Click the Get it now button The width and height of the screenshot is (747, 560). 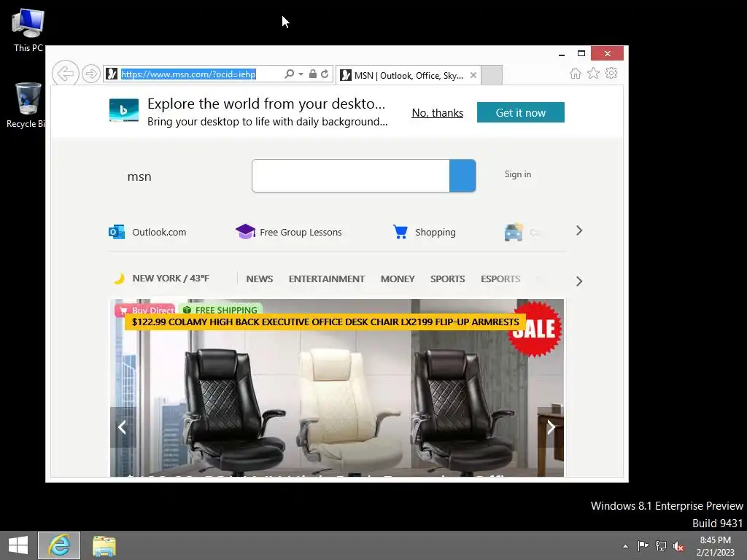(x=521, y=112)
